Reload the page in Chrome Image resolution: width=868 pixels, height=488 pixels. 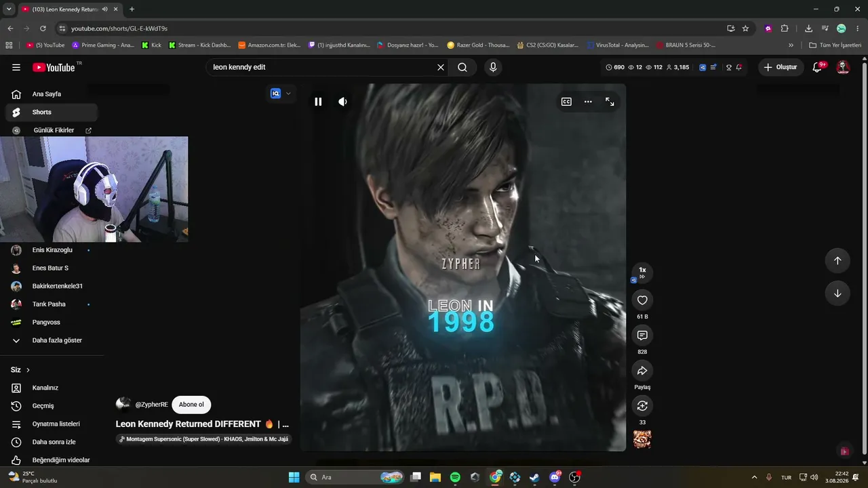pyautogui.click(x=43, y=28)
